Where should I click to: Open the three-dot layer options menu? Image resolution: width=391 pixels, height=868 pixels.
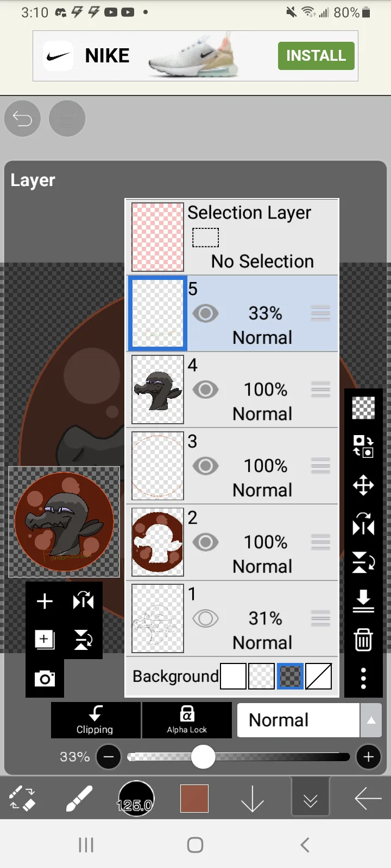click(x=363, y=678)
